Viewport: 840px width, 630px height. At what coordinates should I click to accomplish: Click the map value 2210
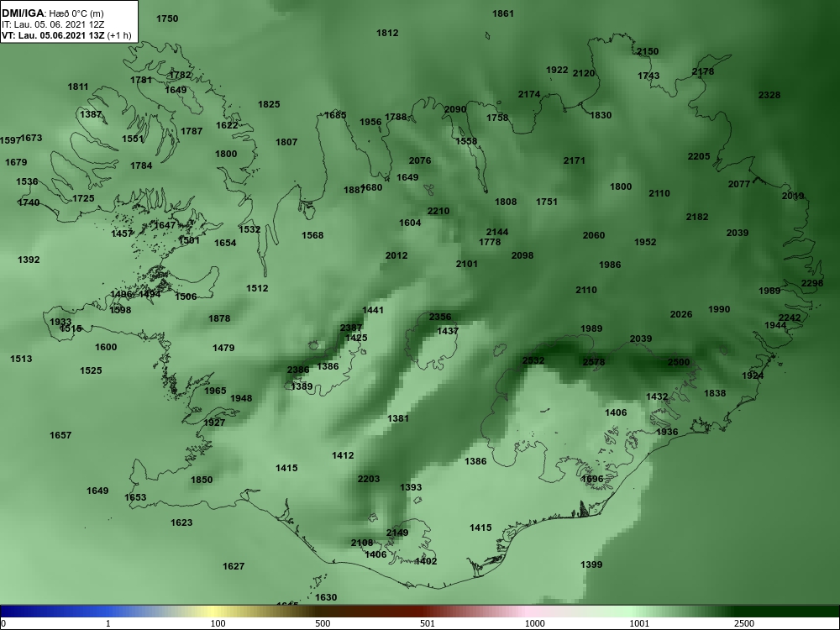[x=438, y=211]
